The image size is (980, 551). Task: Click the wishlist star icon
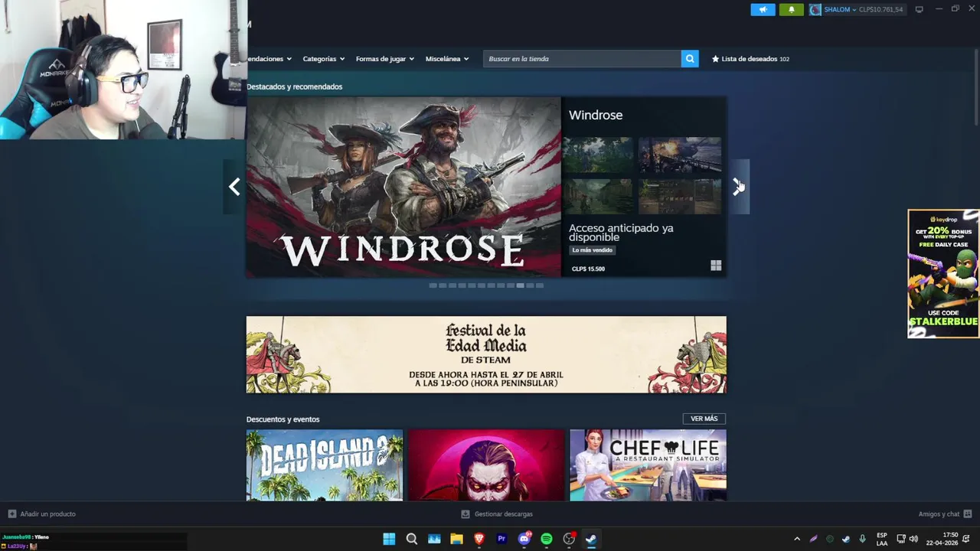click(716, 59)
